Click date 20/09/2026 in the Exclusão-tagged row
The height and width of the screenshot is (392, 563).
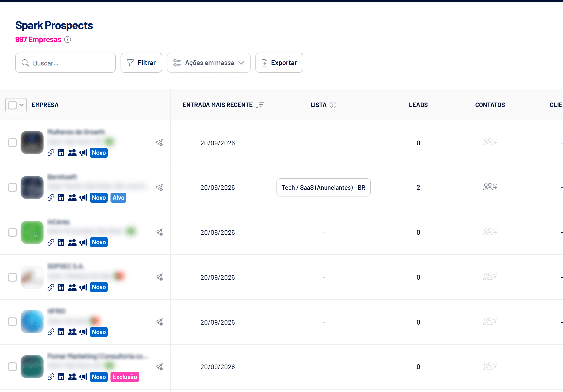(217, 367)
